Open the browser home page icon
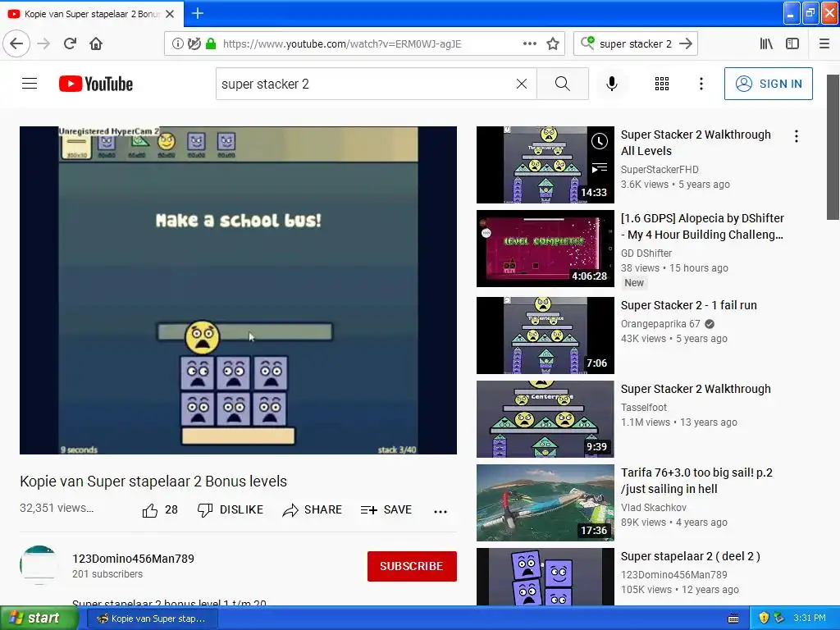Screen dimensions: 840x630 96,43
